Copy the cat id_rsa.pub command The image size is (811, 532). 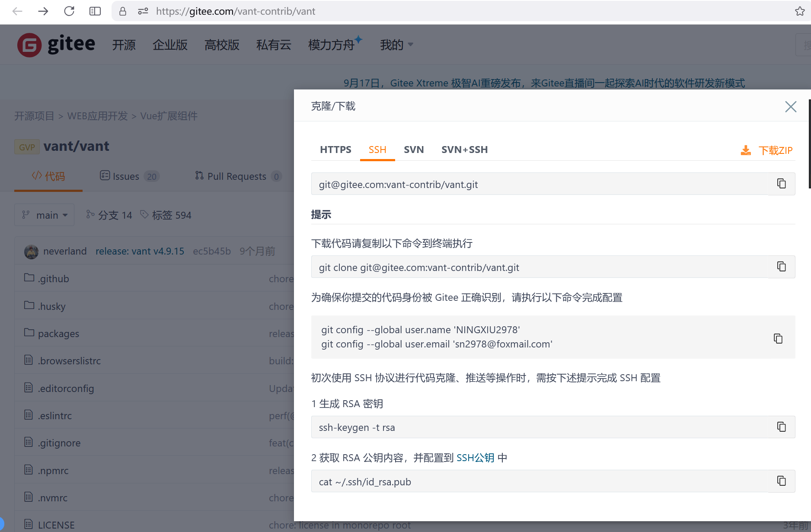click(x=781, y=481)
